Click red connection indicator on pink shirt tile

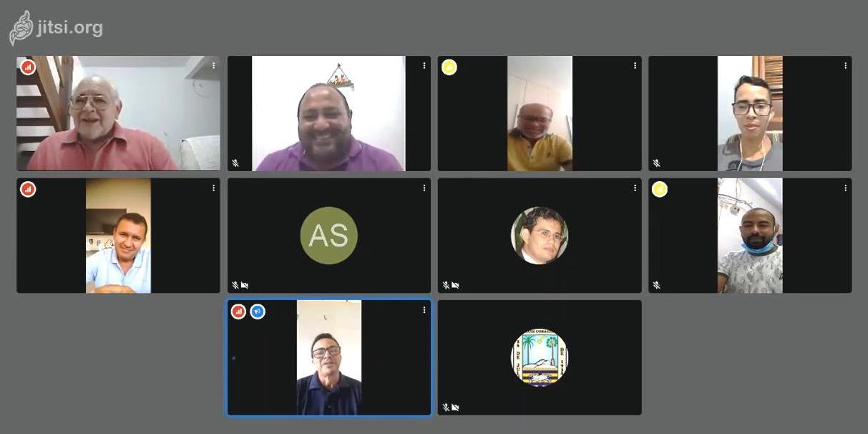pyautogui.click(x=28, y=67)
